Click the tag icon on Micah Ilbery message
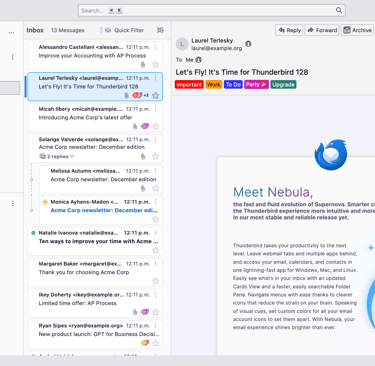Image resolution: width=375 pixels, height=366 pixels. pyautogui.click(x=145, y=126)
